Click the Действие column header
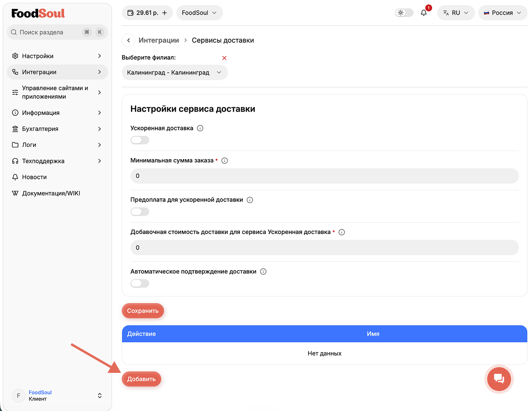532x411 pixels. pos(141,334)
